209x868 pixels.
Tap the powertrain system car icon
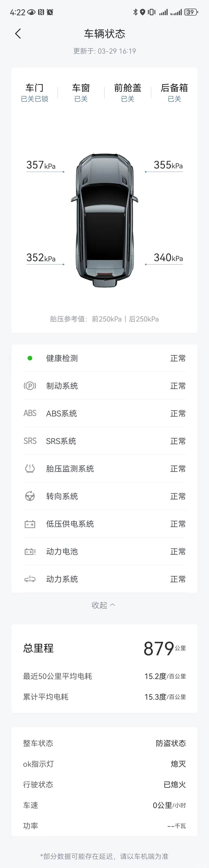[x=30, y=579]
